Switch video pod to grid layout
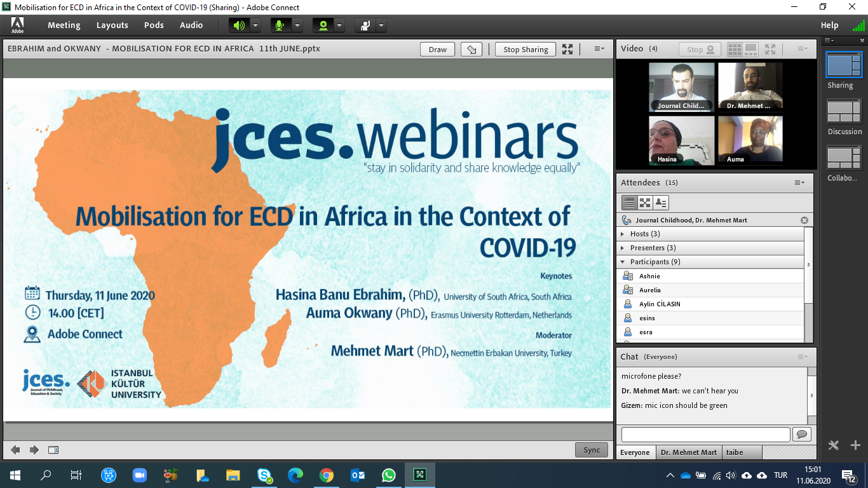This screenshot has height=488, width=868. [735, 49]
